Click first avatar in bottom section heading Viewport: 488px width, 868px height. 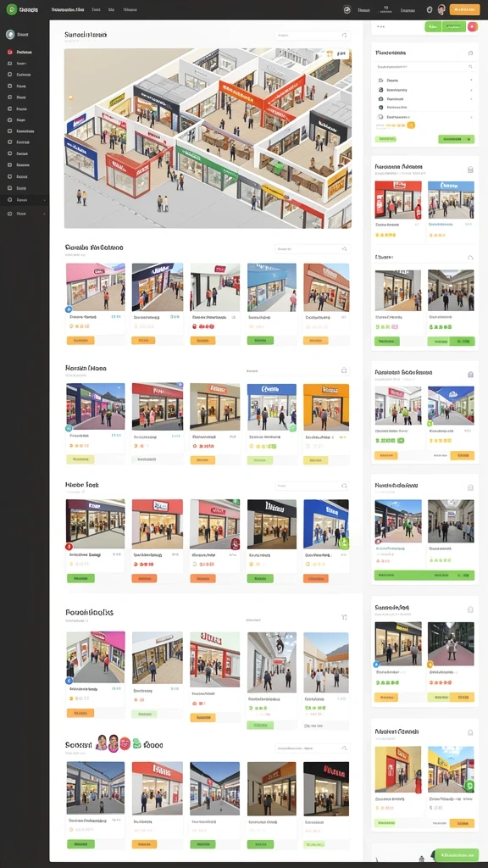[x=102, y=742]
